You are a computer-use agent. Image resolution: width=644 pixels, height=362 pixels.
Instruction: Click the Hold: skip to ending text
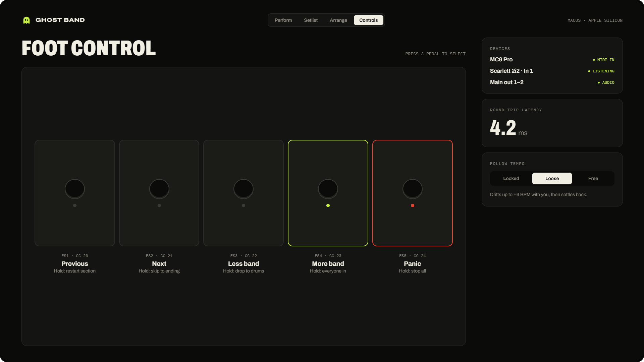pyautogui.click(x=159, y=271)
